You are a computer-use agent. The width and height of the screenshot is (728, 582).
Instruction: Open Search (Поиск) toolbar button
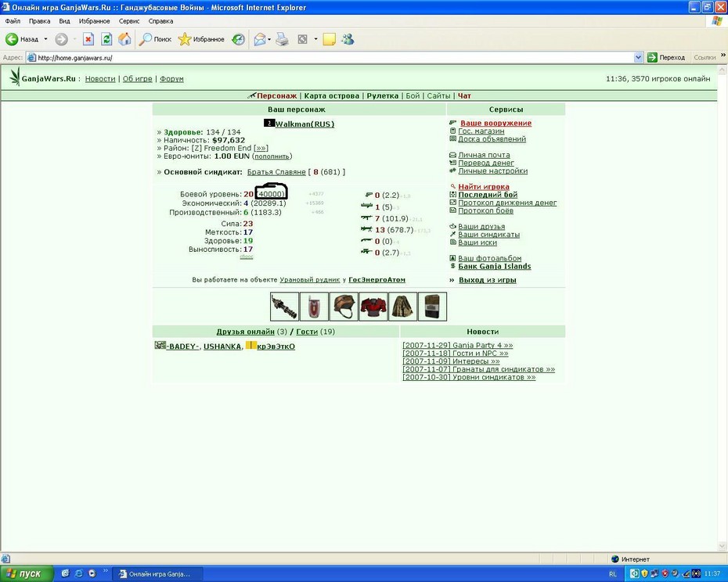(156, 39)
